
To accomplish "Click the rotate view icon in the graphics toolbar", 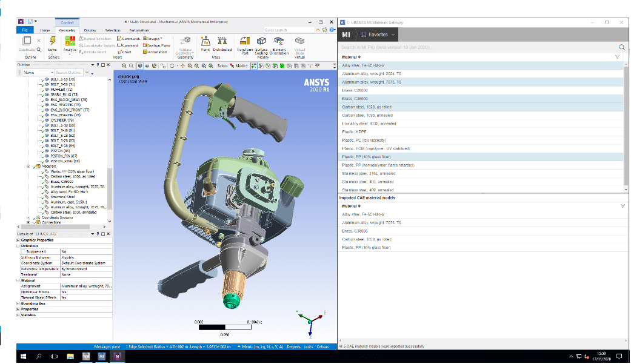I will [x=172, y=66].
